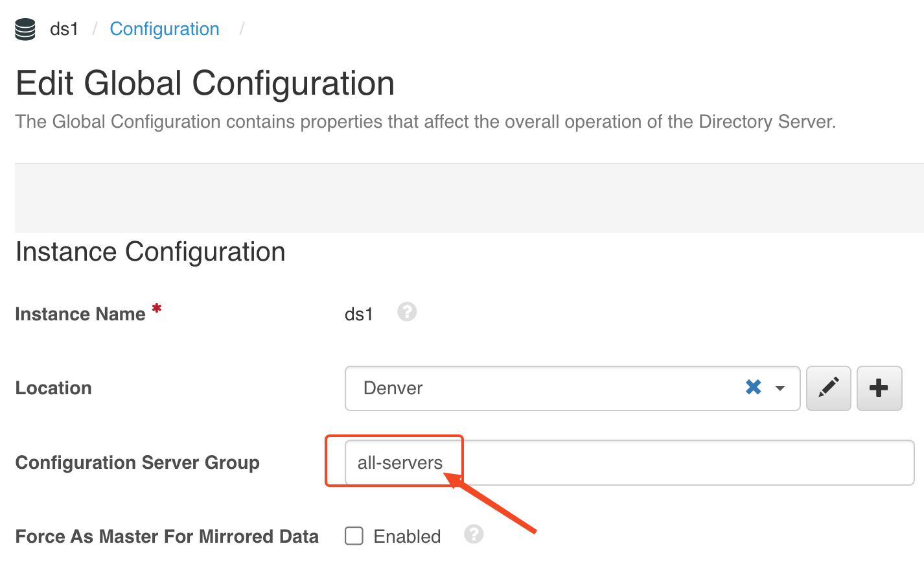Click the Configuration Server Group label
The width and height of the screenshot is (924, 581).
point(137,462)
